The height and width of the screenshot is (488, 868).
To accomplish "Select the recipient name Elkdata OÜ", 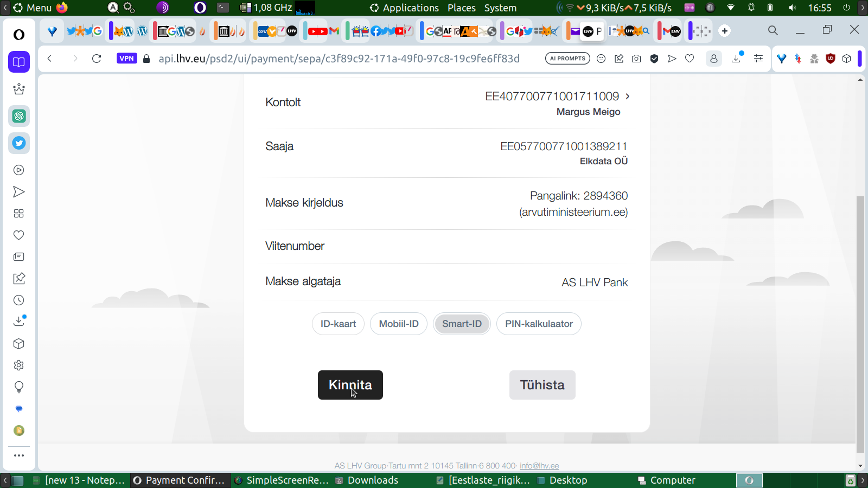I will pyautogui.click(x=604, y=161).
